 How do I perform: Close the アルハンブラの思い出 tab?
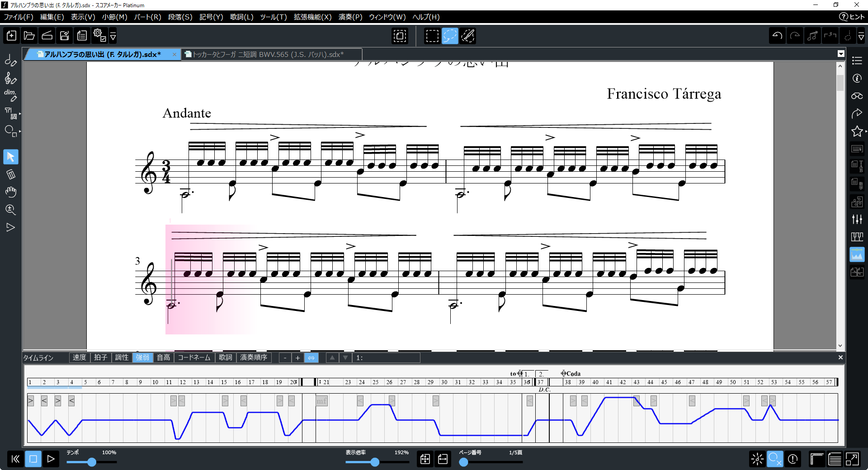coord(175,54)
